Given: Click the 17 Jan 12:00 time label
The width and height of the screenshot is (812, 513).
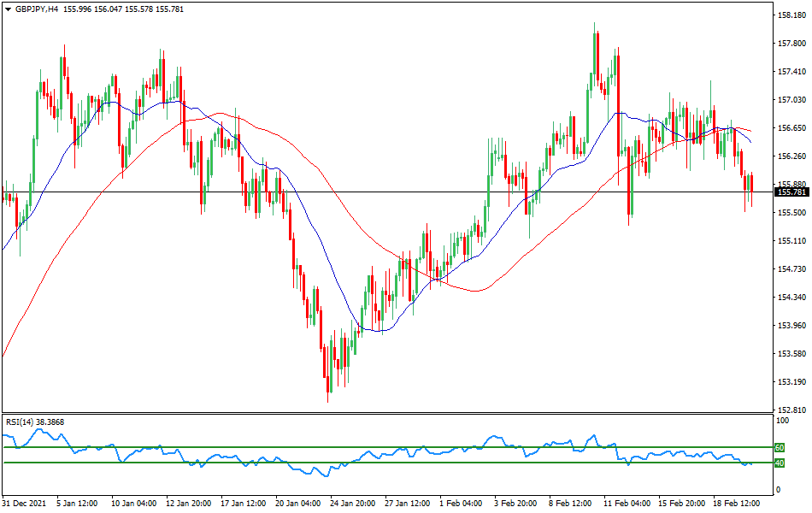Looking at the screenshot, I should tap(243, 504).
